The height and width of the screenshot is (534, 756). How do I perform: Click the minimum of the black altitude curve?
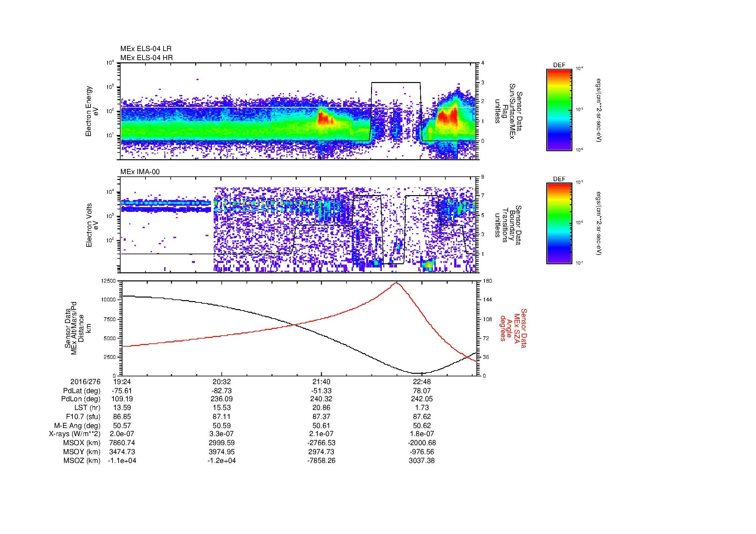click(x=418, y=373)
